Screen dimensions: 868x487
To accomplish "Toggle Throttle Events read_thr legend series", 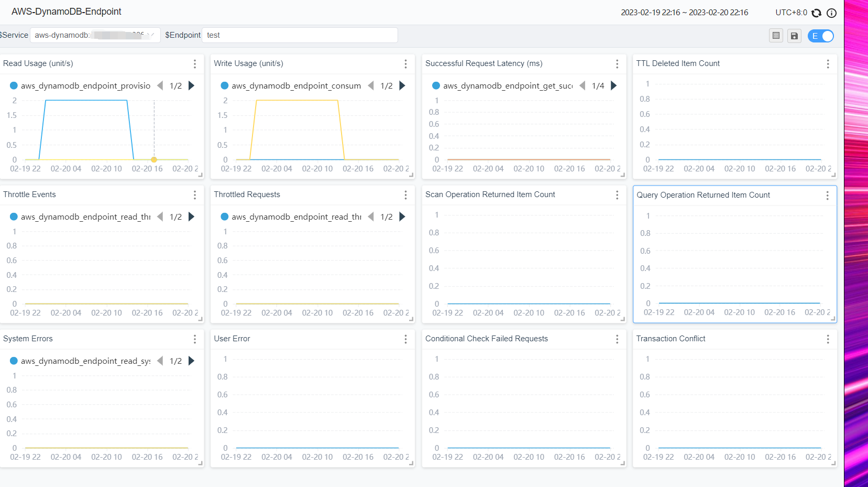I will point(80,217).
